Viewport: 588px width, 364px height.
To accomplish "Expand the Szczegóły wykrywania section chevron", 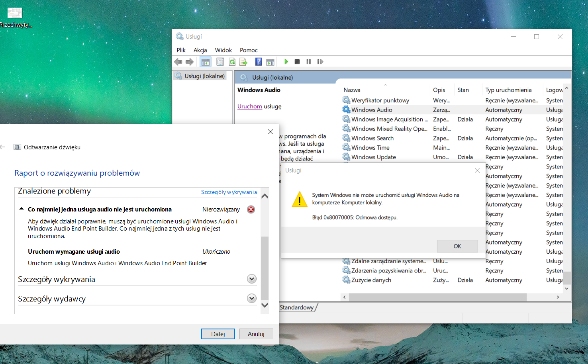I will [x=252, y=279].
